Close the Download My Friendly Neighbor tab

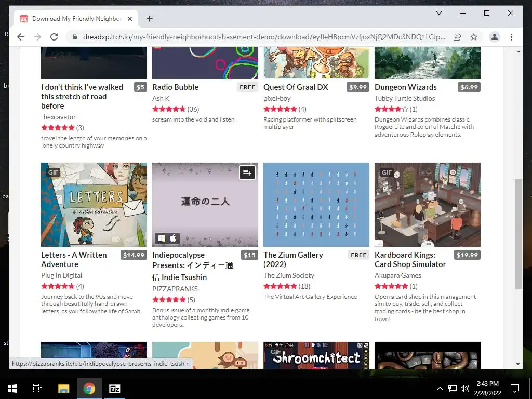tap(129, 19)
